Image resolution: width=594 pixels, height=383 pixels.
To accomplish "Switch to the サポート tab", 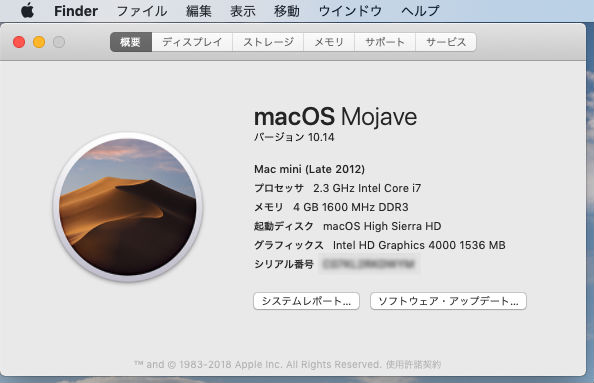I will coord(385,42).
